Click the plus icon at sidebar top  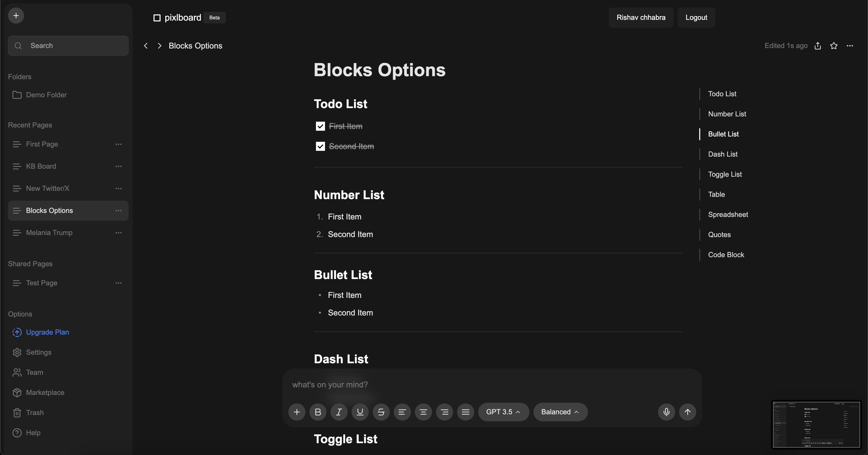[x=16, y=16]
